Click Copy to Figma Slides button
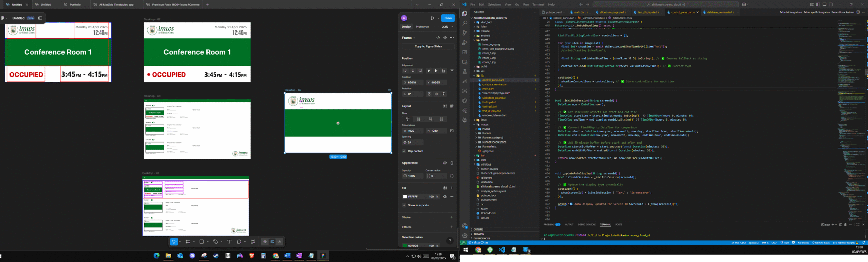This screenshot has height=262, width=868. 428,46
